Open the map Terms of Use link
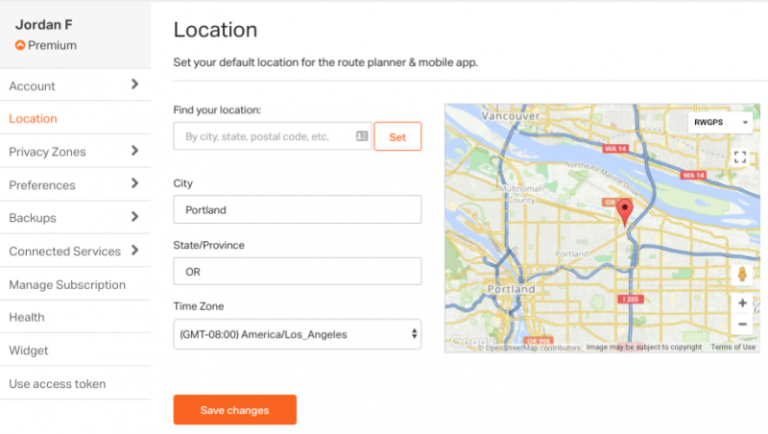 733,347
